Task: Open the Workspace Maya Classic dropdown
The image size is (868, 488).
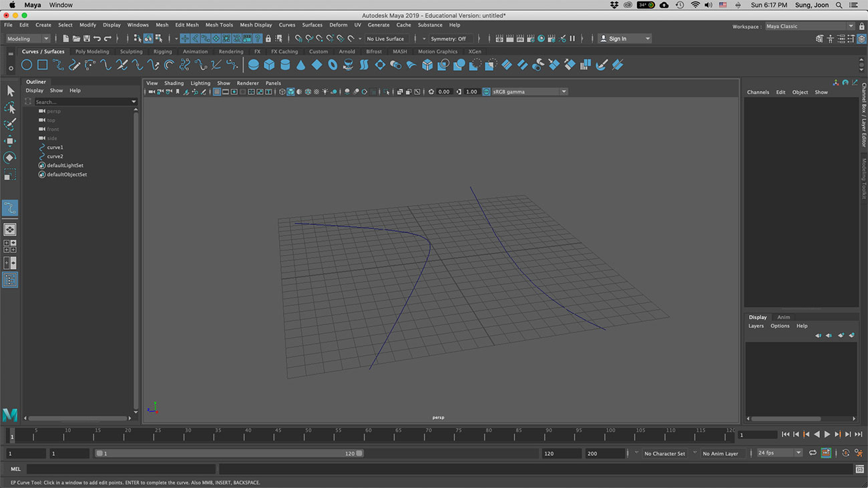Action: 809,26
